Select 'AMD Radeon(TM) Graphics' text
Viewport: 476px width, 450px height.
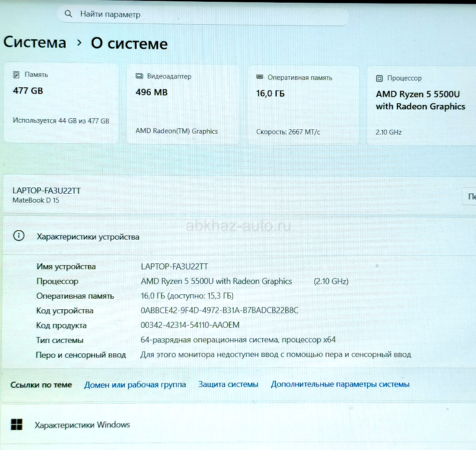click(177, 131)
